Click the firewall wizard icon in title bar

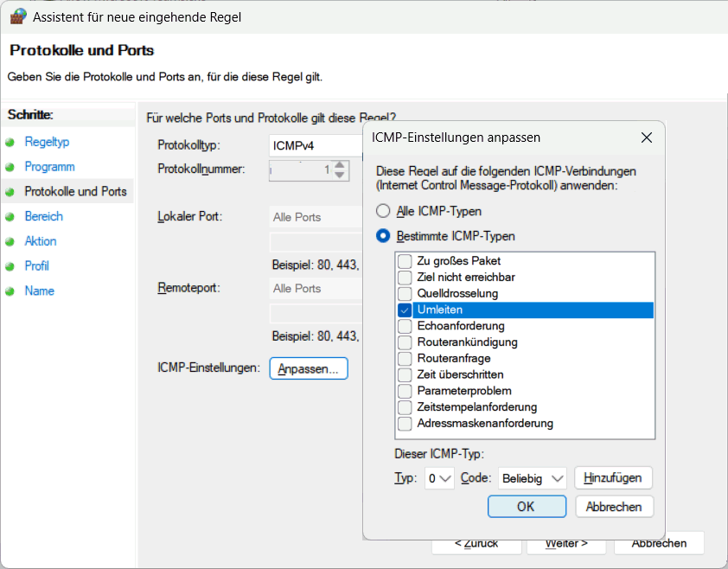pos(18,17)
